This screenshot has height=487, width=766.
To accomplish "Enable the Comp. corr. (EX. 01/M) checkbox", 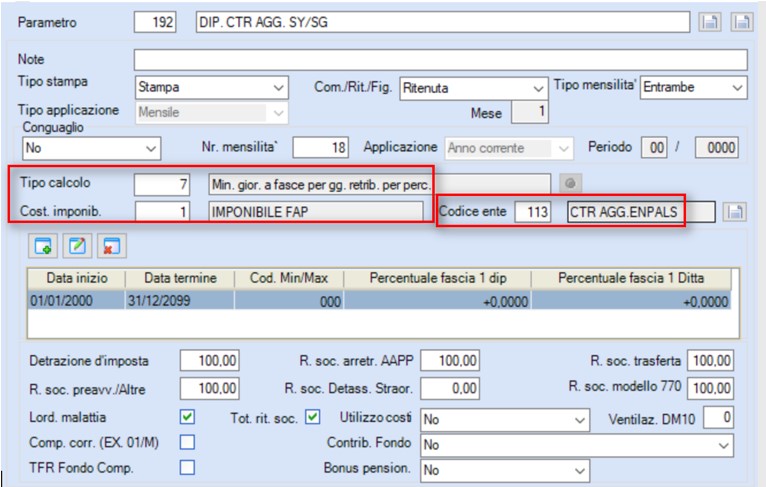I will pyautogui.click(x=187, y=442).
